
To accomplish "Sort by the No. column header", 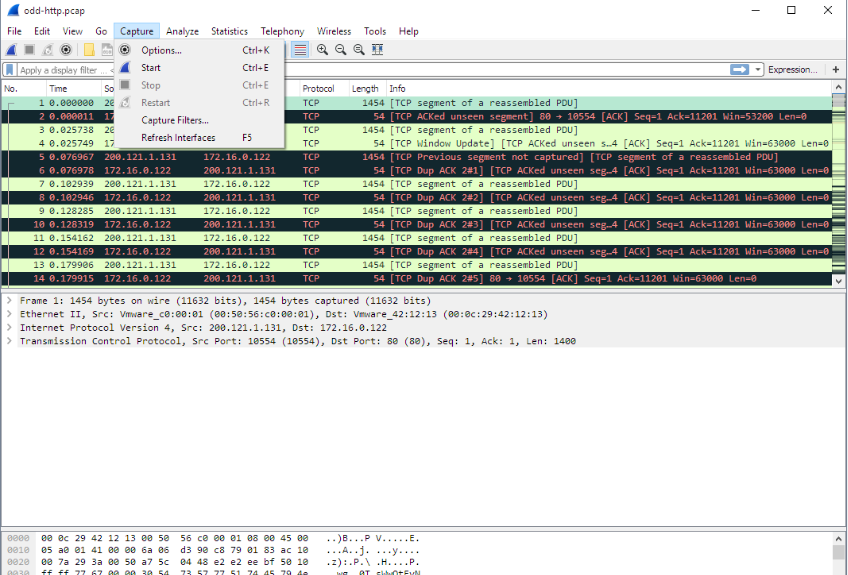I will [23, 89].
